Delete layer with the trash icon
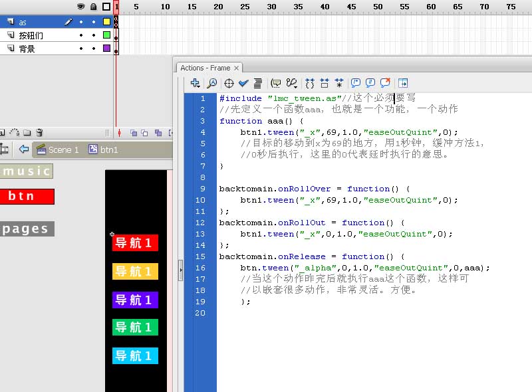 [x=39, y=133]
